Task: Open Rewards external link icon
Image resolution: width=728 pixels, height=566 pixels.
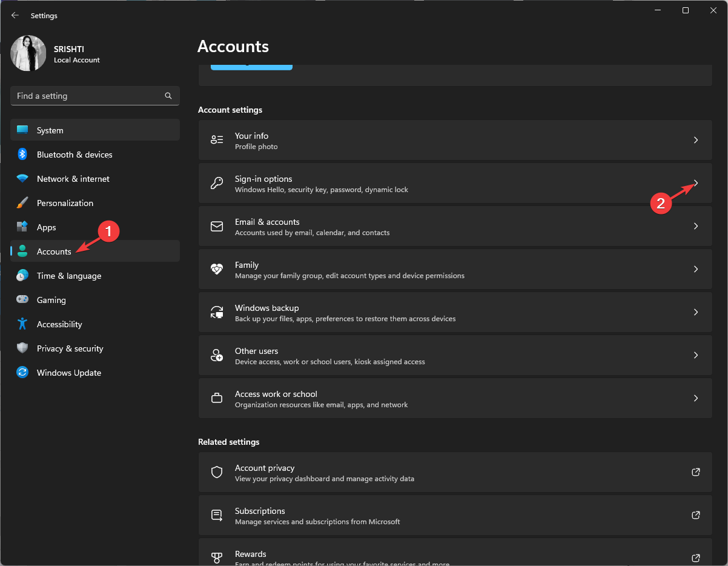Action: point(696,558)
